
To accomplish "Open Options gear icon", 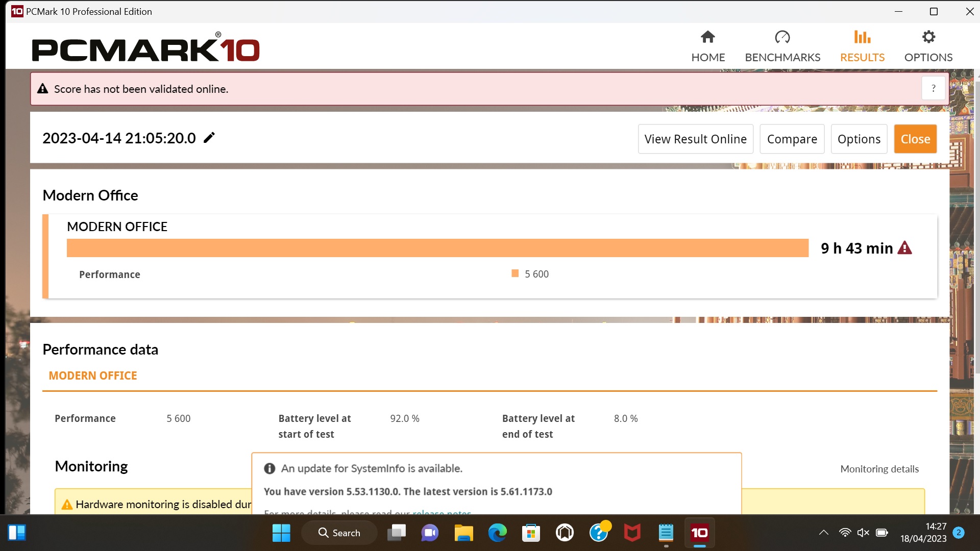I will pyautogui.click(x=928, y=37).
